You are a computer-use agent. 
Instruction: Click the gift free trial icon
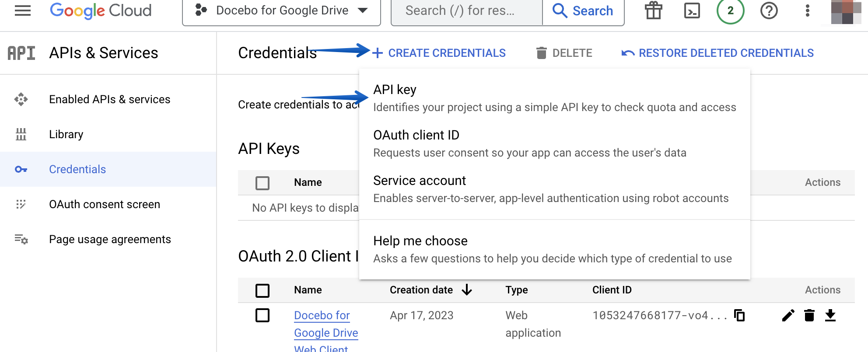click(x=653, y=11)
